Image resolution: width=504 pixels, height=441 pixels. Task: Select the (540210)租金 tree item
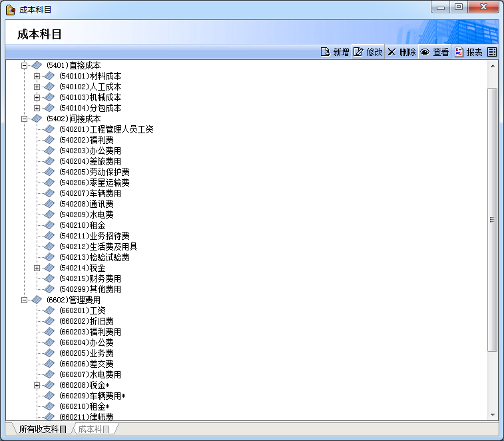click(x=82, y=225)
